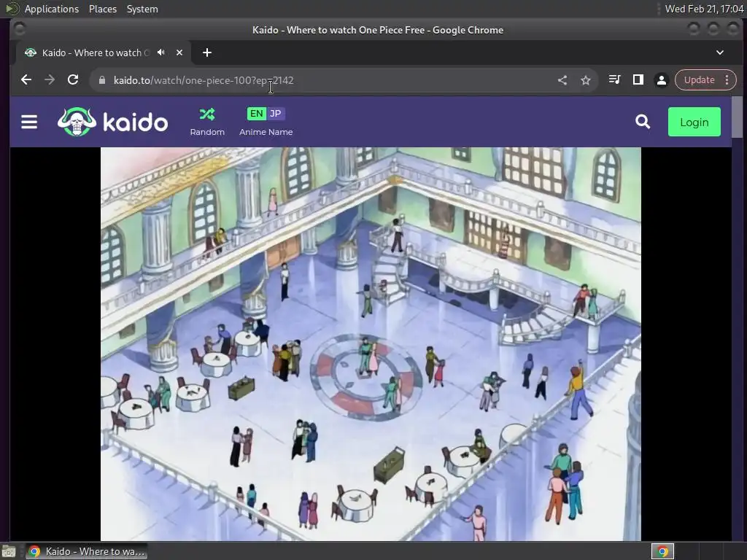747x560 pixels.
Task: Click the show desktop icon in bottom panel
Action: pos(9,551)
